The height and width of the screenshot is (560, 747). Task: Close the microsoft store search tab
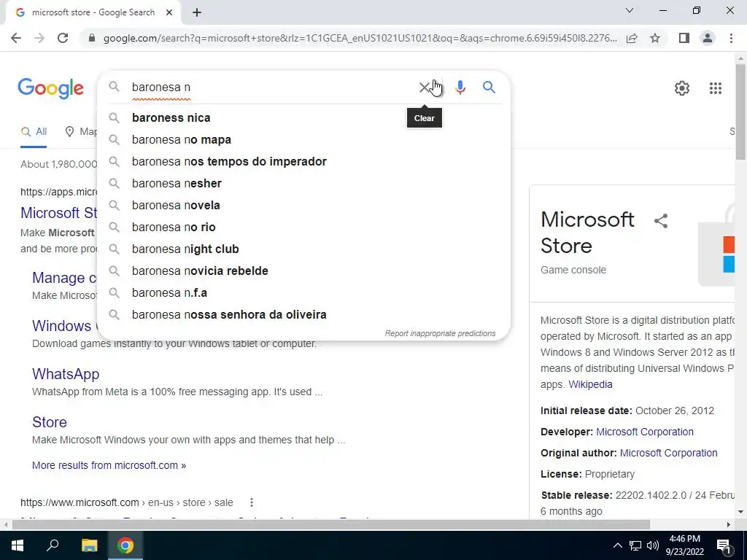point(169,13)
